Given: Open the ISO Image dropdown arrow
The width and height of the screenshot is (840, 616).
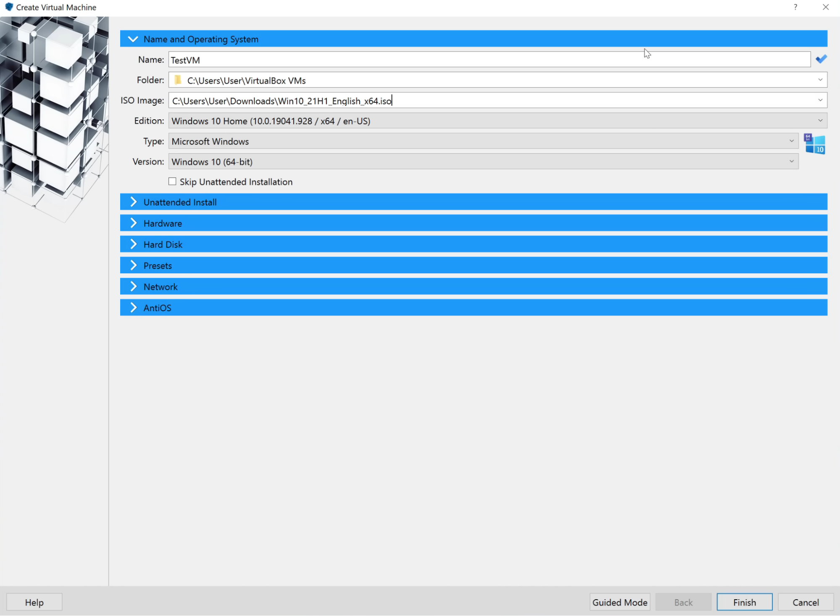Looking at the screenshot, I should tap(820, 100).
